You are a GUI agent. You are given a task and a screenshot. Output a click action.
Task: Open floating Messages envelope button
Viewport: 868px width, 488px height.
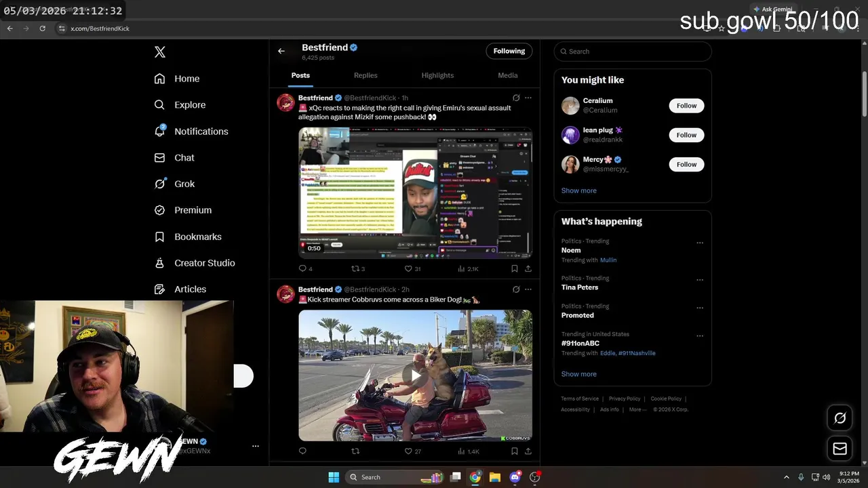(x=840, y=449)
